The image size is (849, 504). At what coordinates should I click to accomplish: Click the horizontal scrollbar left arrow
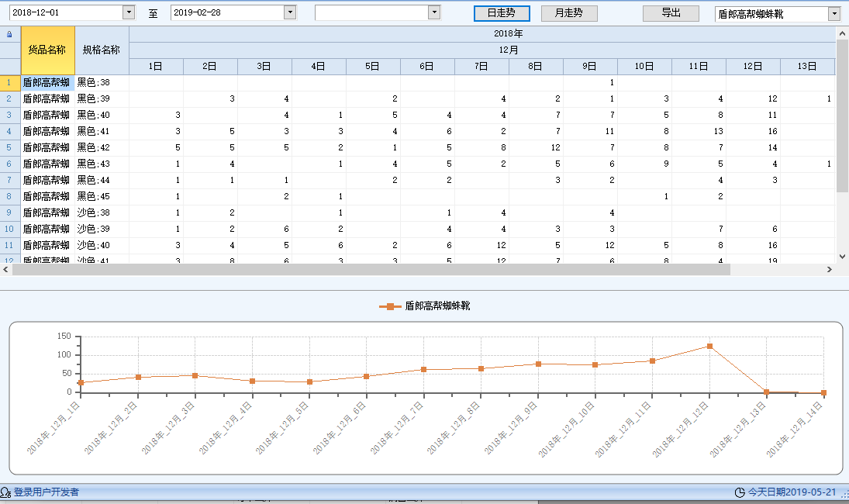coord(5,270)
